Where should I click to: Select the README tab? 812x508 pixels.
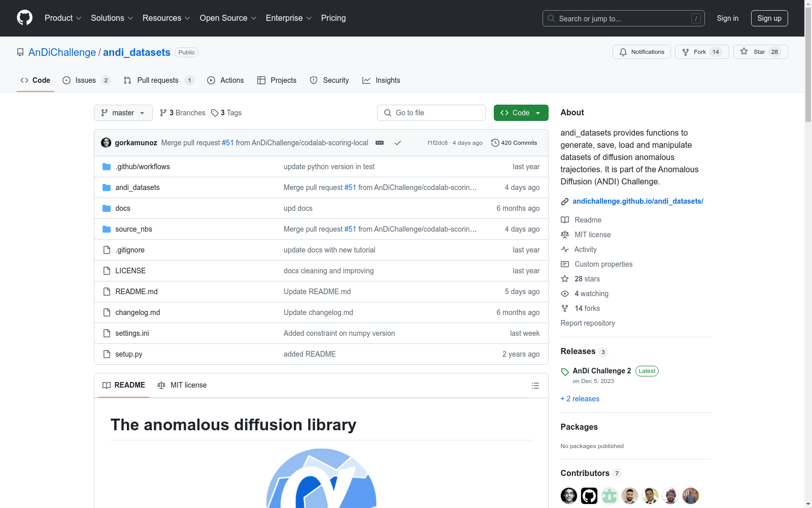click(x=124, y=385)
